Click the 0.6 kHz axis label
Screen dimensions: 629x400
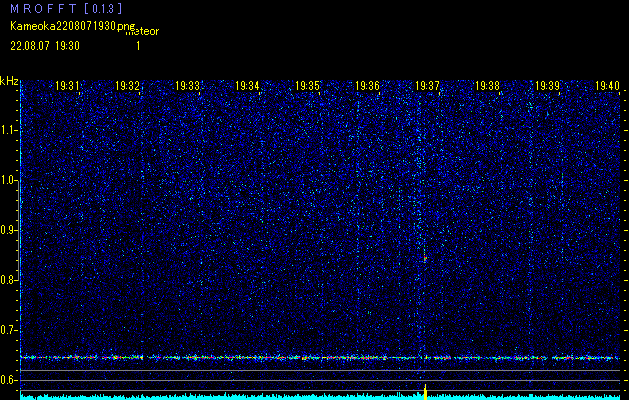(8, 380)
